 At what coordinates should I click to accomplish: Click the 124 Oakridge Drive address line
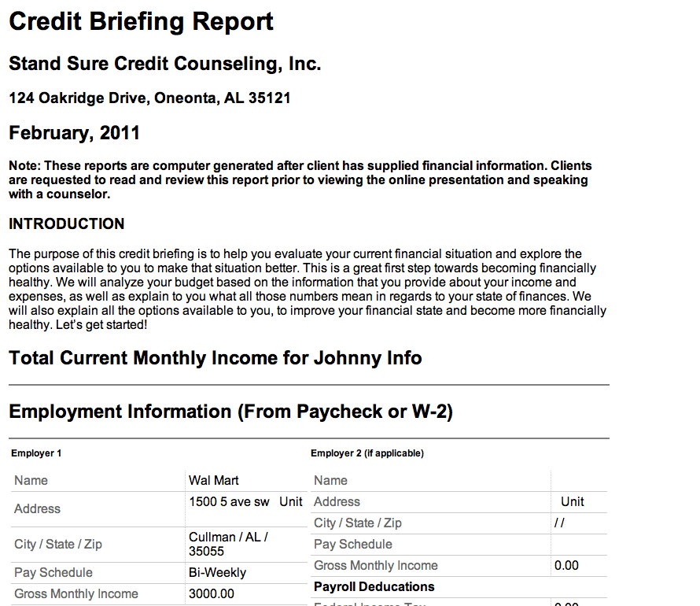coord(149,98)
